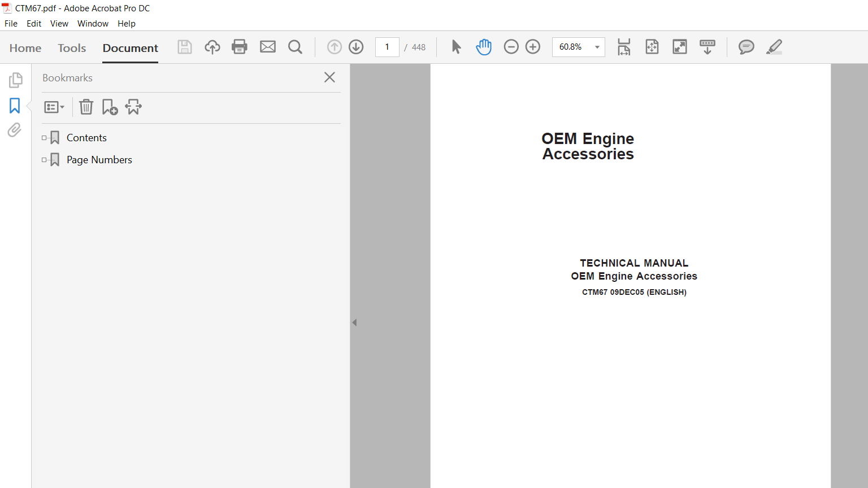Image resolution: width=868 pixels, height=488 pixels.
Task: Fit width scrolling mode icon
Action: point(624,47)
